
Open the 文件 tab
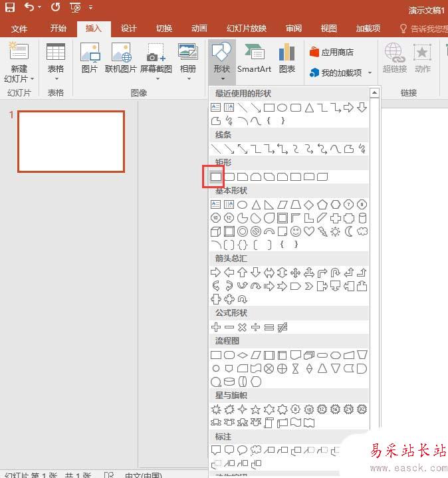pyautogui.click(x=19, y=29)
